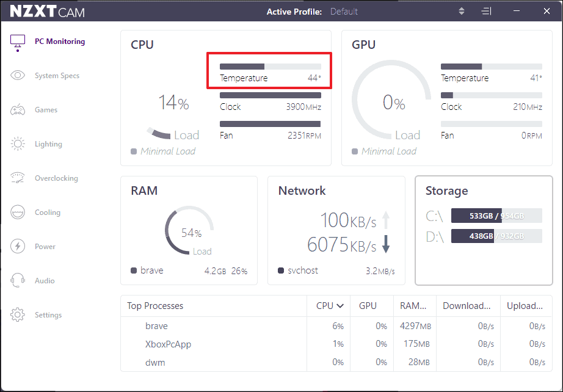Screen dimensions: 563x392
Task: Click the Cooling icon in sidebar
Action: (18, 212)
